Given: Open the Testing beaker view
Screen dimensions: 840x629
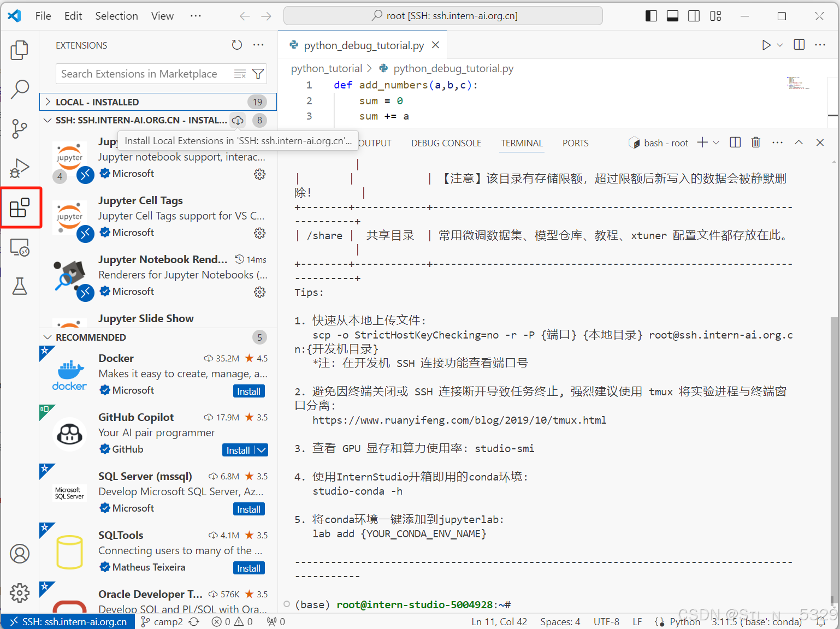Looking at the screenshot, I should tap(20, 286).
